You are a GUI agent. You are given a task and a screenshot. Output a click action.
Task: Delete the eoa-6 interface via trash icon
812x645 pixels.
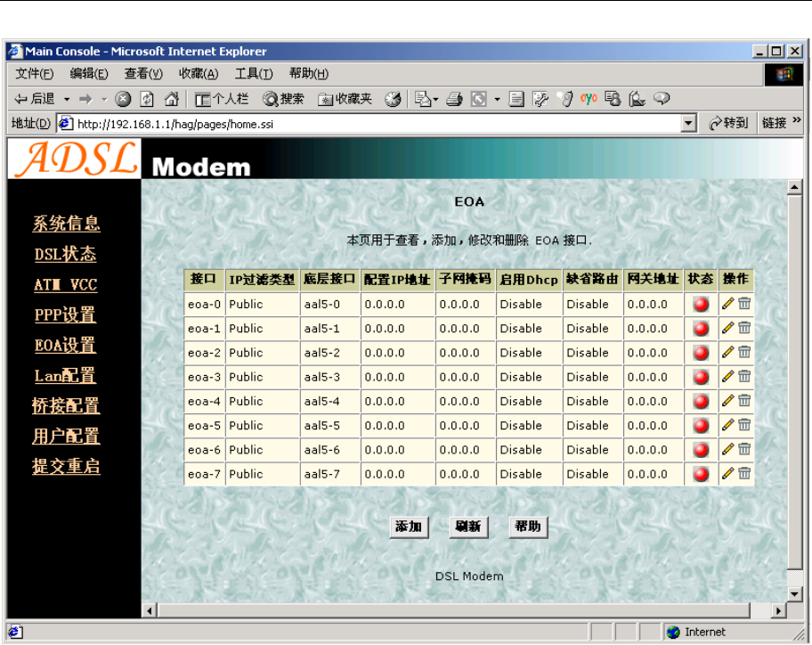coord(744,449)
